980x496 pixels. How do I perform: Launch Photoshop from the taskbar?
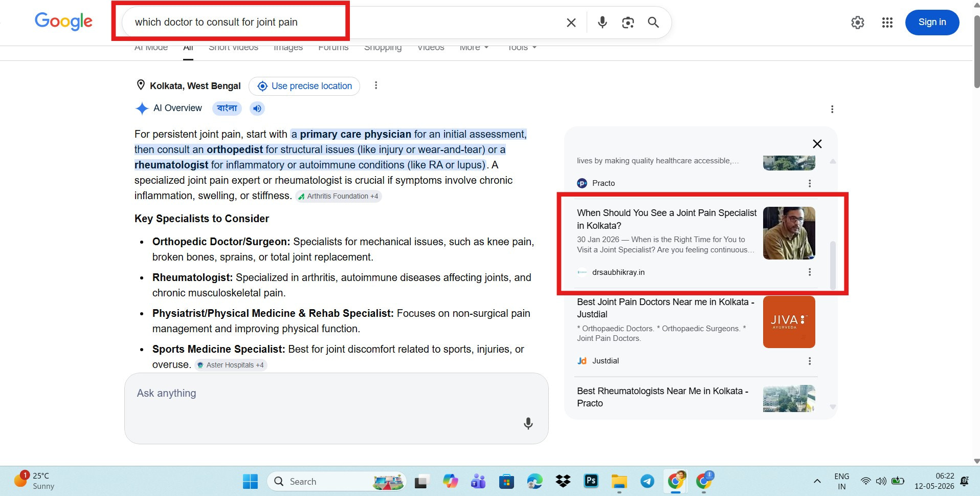click(591, 481)
